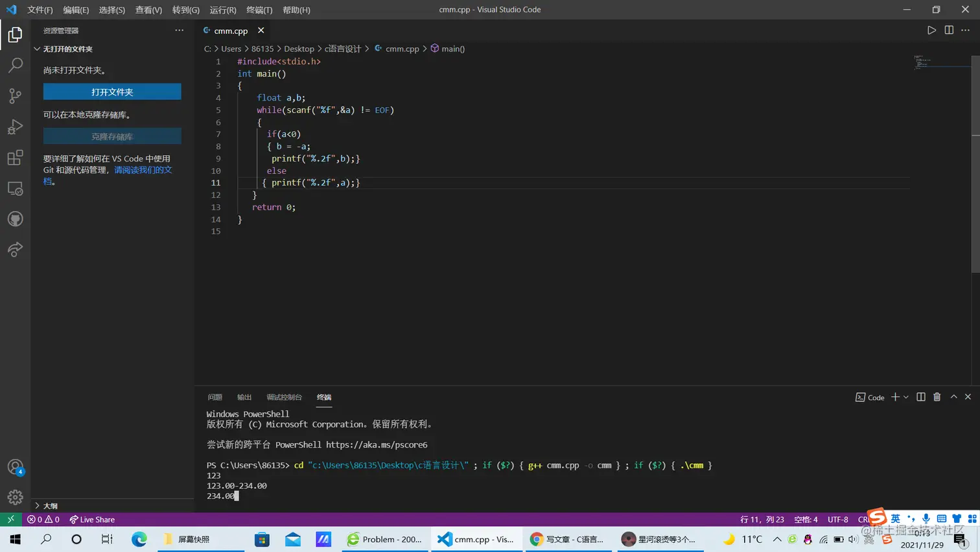Open the Explorer view in the activity bar
The height and width of the screenshot is (552, 980).
[15, 34]
